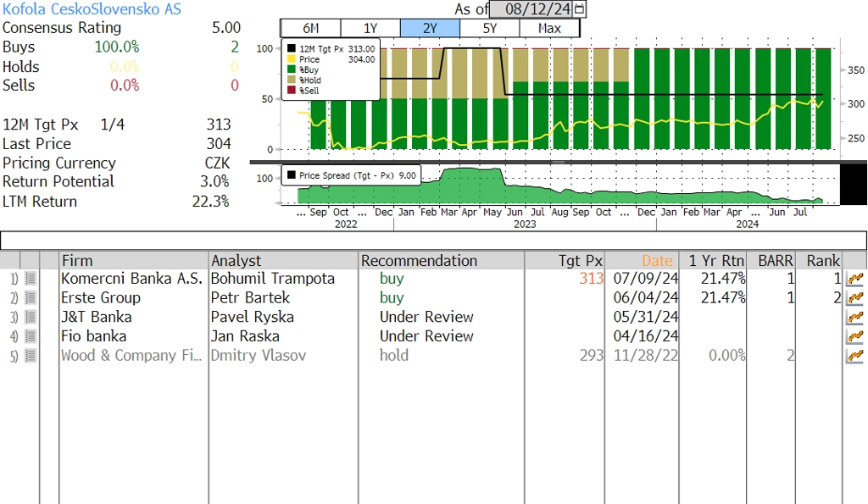Click the Sells 0.0% value
The height and width of the screenshot is (504, 868).
[125, 86]
